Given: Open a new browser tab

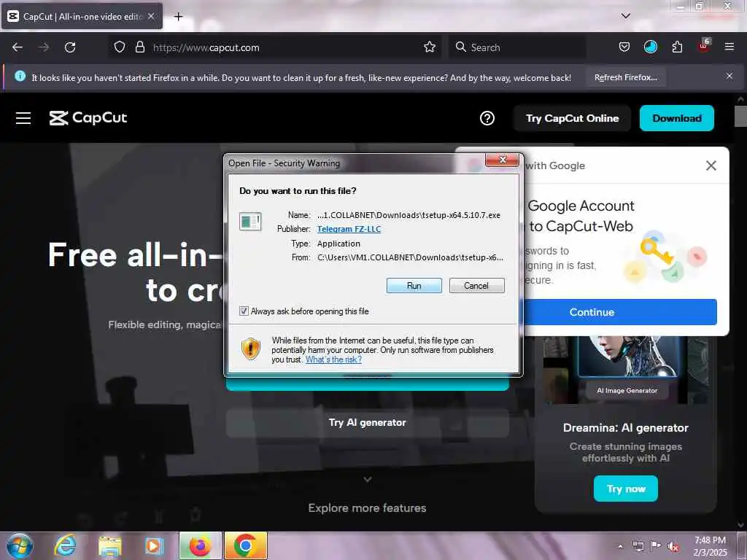Looking at the screenshot, I should click(178, 17).
